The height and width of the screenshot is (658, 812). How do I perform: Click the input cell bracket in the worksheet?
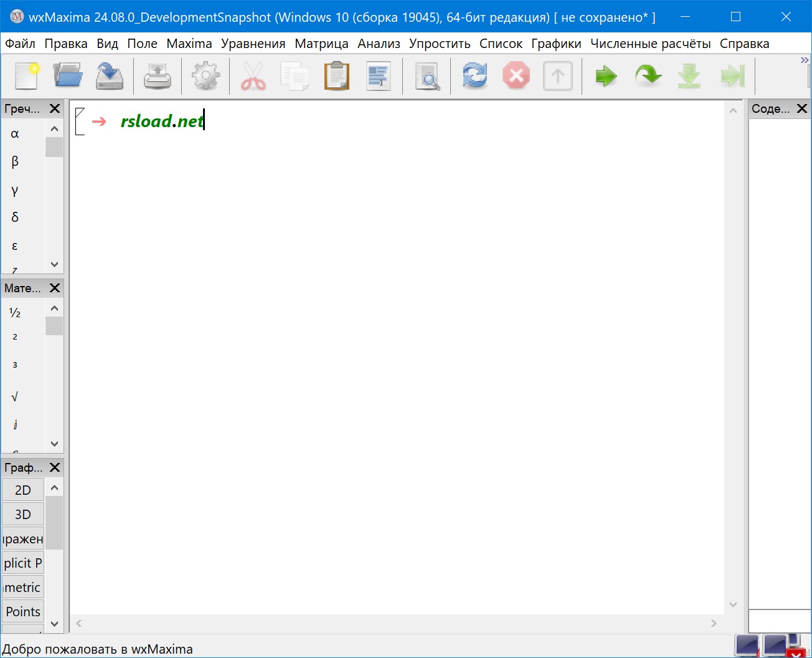[79, 121]
